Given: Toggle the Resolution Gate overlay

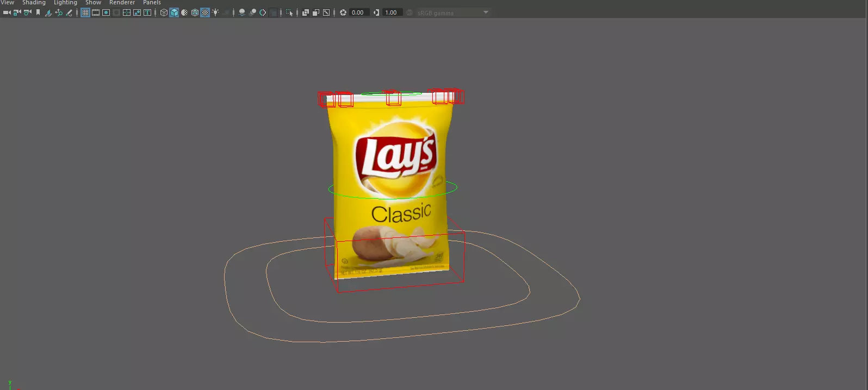Looking at the screenshot, I should pos(106,12).
